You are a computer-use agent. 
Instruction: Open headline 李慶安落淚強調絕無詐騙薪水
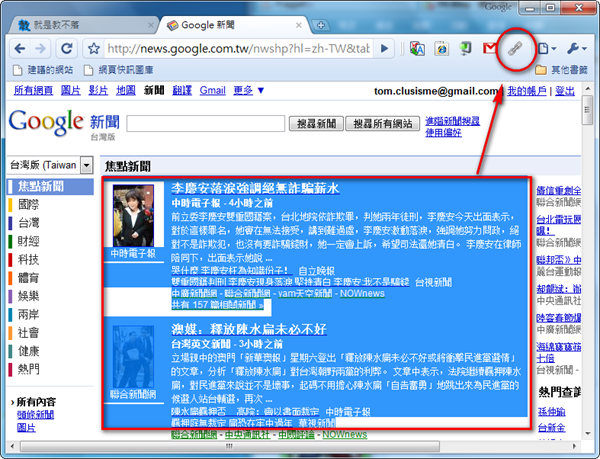255,188
